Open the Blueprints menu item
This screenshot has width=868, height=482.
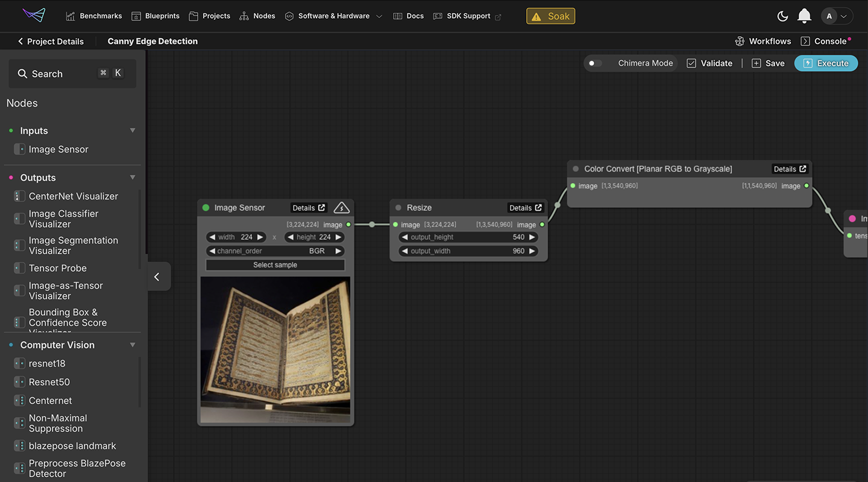tap(156, 16)
